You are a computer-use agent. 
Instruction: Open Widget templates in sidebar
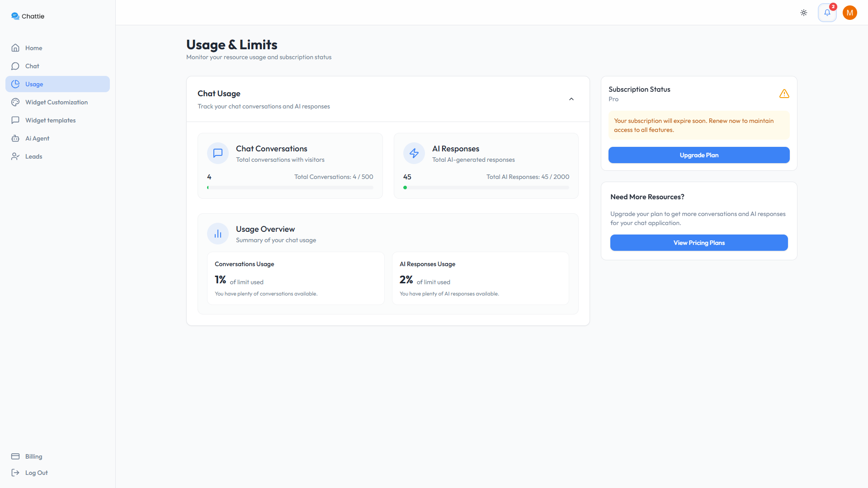[x=50, y=120]
